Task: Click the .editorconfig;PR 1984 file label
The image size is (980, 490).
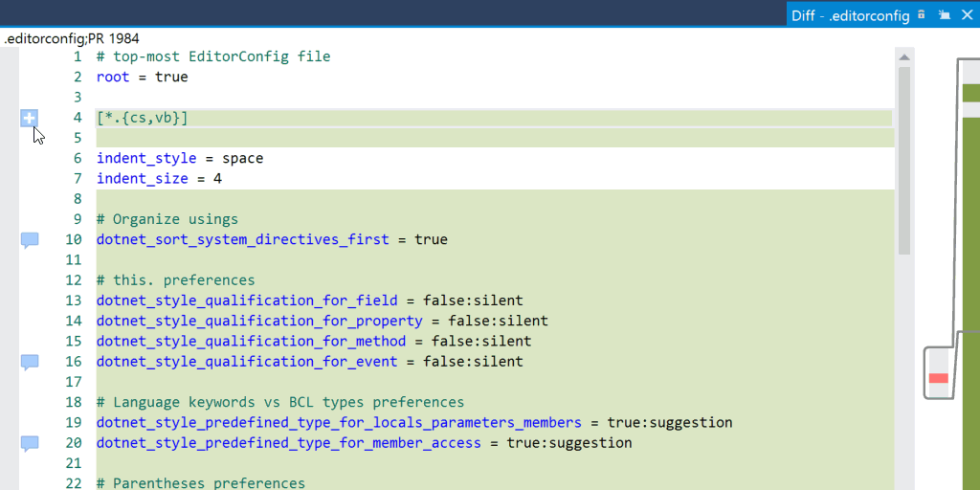Action: 72,38
